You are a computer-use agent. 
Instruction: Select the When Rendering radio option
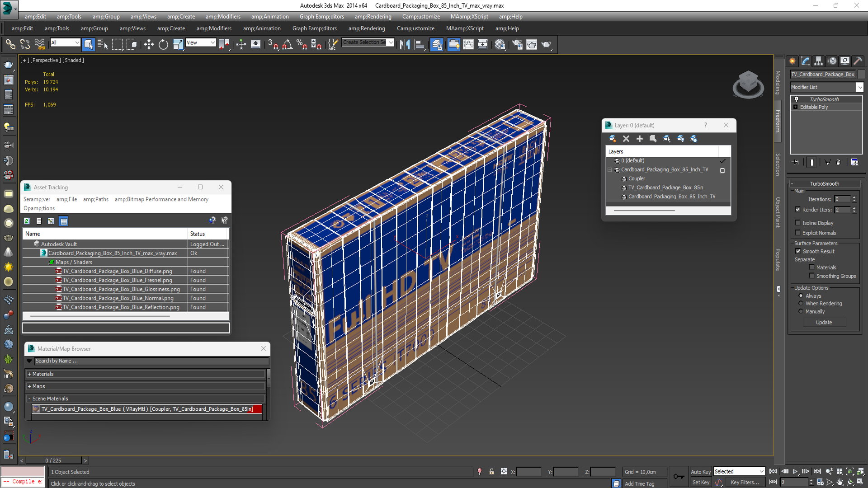click(x=801, y=304)
